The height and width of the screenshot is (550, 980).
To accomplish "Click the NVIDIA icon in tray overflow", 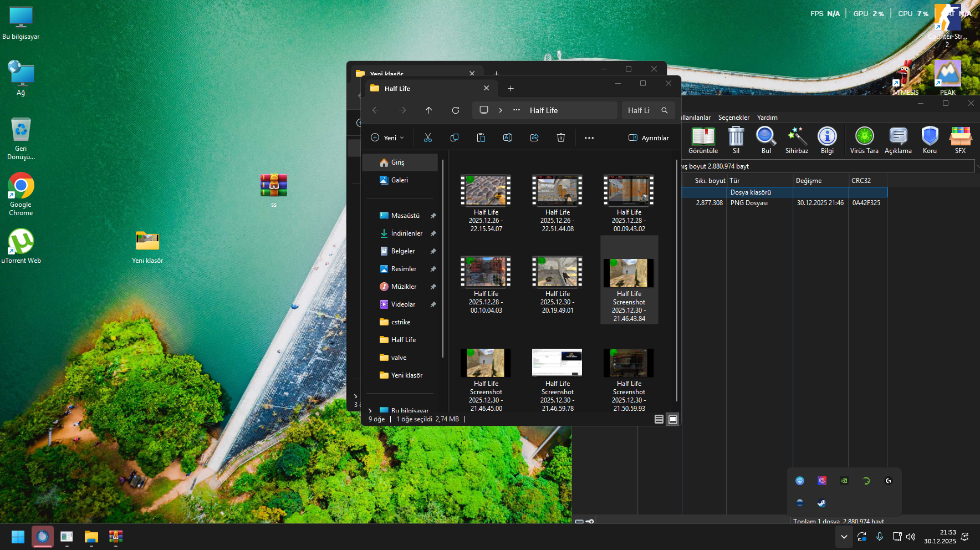I will point(844,481).
